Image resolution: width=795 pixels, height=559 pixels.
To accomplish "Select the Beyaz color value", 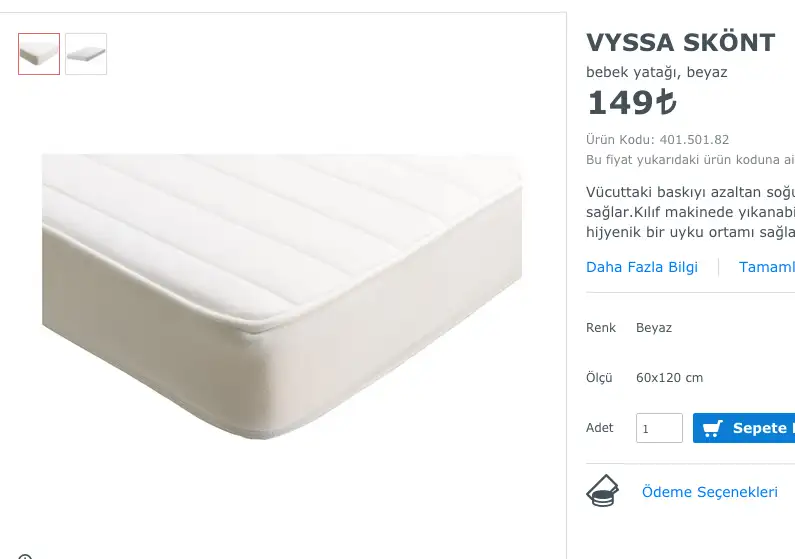I will point(654,328).
